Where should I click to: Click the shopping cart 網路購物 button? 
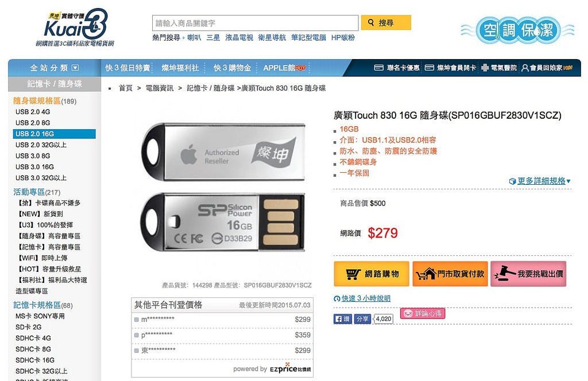(x=372, y=274)
